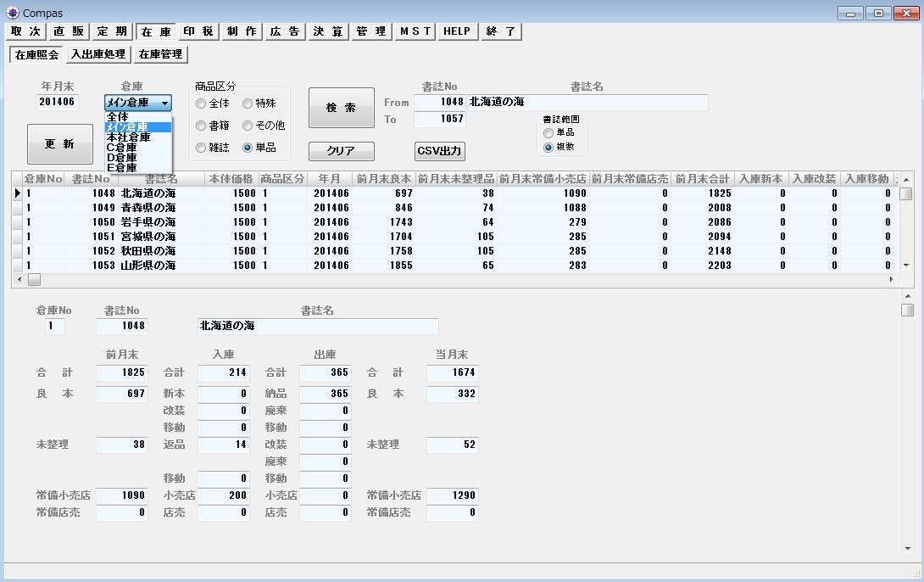Image resolution: width=924 pixels, height=582 pixels.
Task: Choose 本社倉庫 from the warehouse list
Action: click(138, 137)
